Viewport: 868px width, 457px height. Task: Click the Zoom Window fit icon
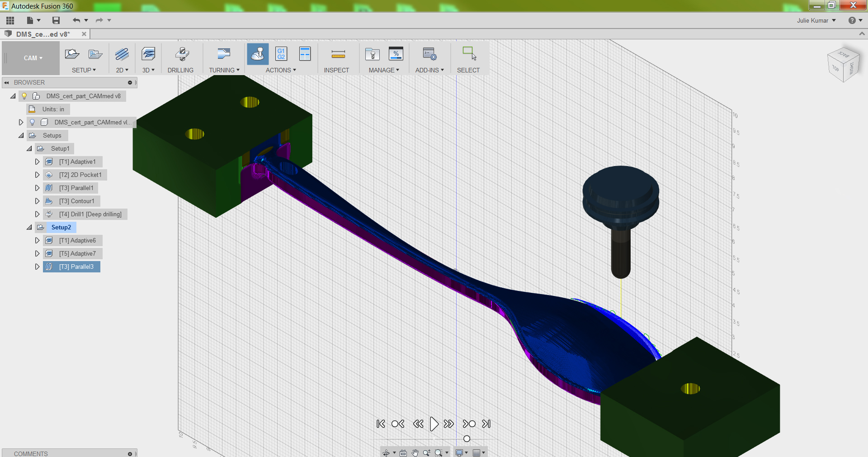[x=438, y=452]
